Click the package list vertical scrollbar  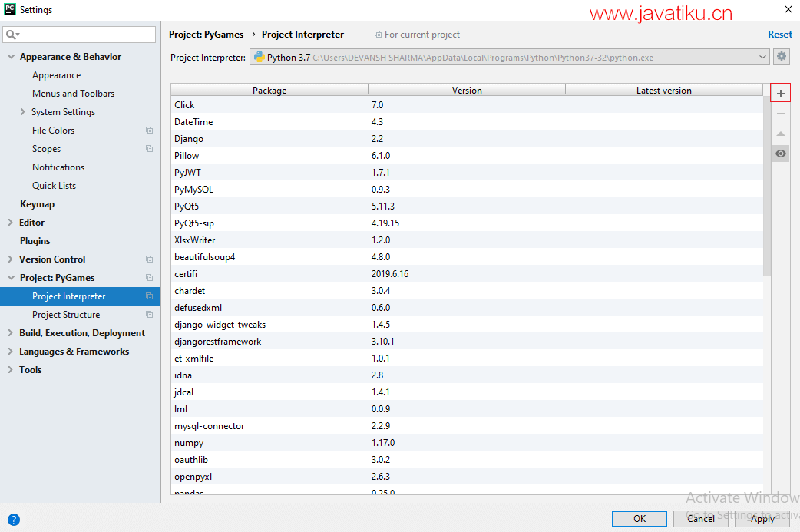click(x=767, y=187)
